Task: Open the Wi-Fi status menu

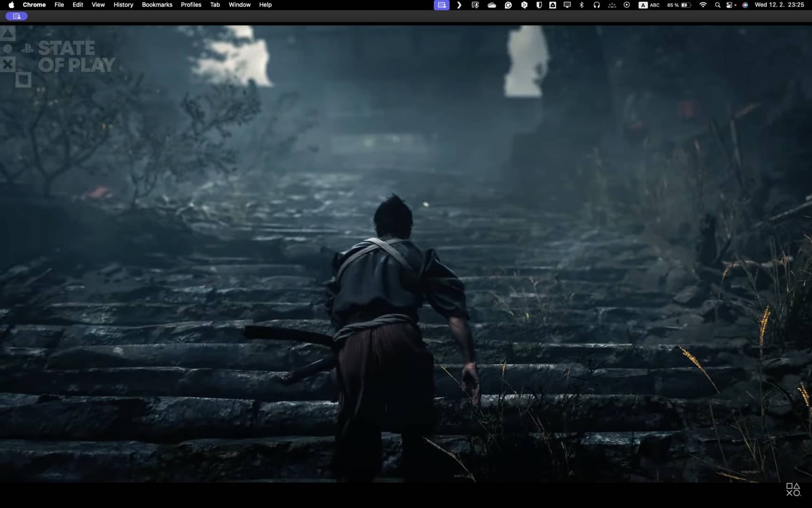Action: pyautogui.click(x=703, y=5)
